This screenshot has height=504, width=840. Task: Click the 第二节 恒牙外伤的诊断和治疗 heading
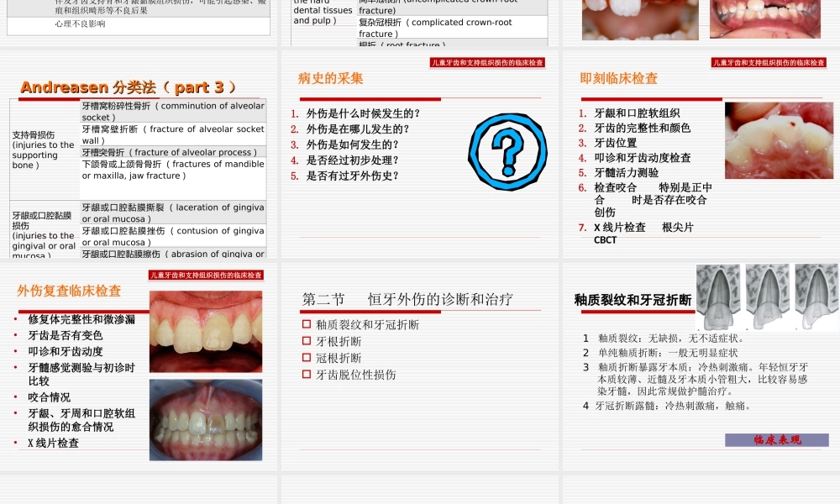[407, 299]
